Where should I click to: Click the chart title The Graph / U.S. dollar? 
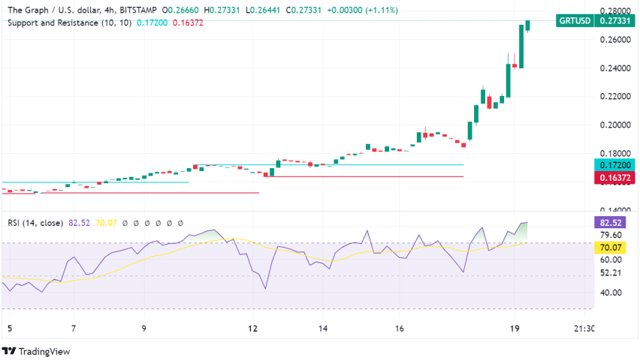[x=53, y=11]
